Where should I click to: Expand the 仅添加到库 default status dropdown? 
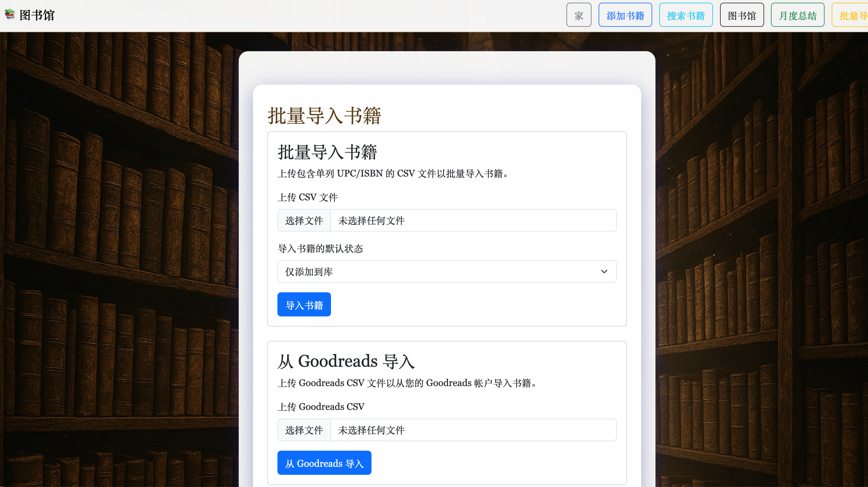coord(447,272)
